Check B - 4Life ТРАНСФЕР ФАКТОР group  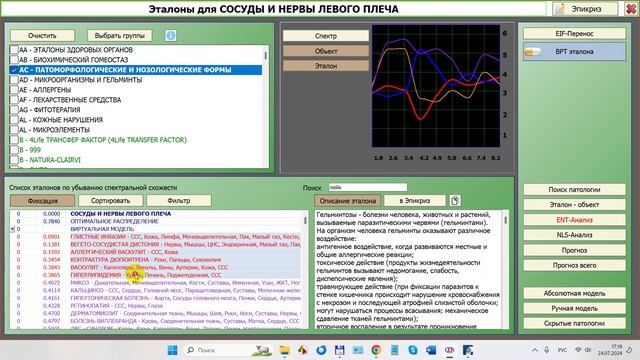click(x=14, y=140)
